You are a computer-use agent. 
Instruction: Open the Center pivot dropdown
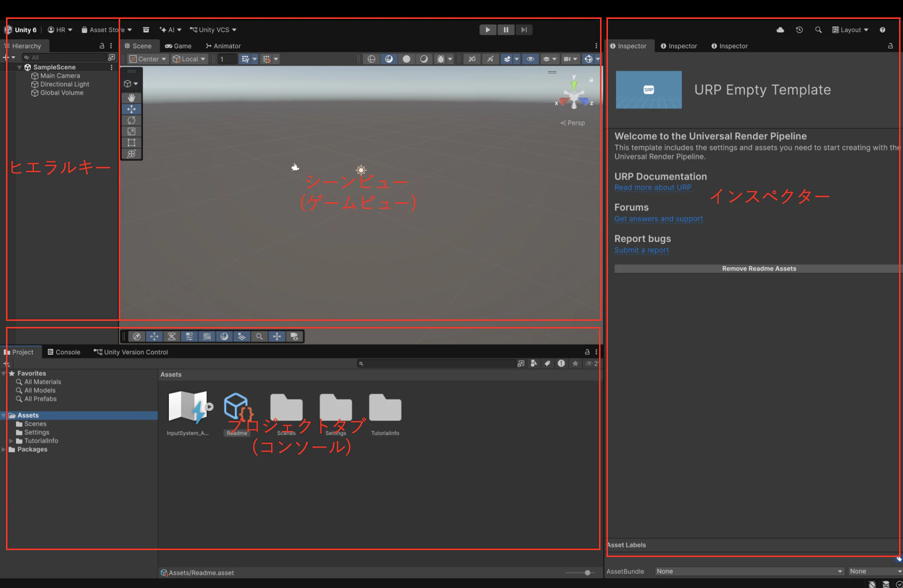click(x=148, y=59)
